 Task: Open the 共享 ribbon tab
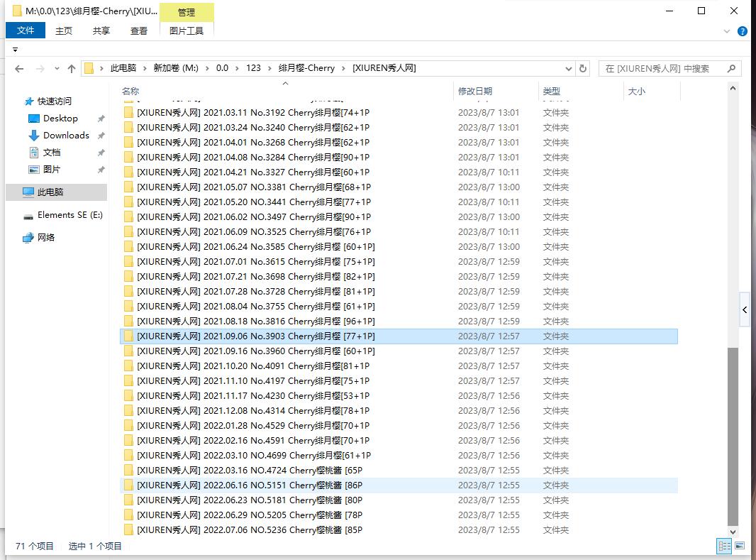click(101, 31)
